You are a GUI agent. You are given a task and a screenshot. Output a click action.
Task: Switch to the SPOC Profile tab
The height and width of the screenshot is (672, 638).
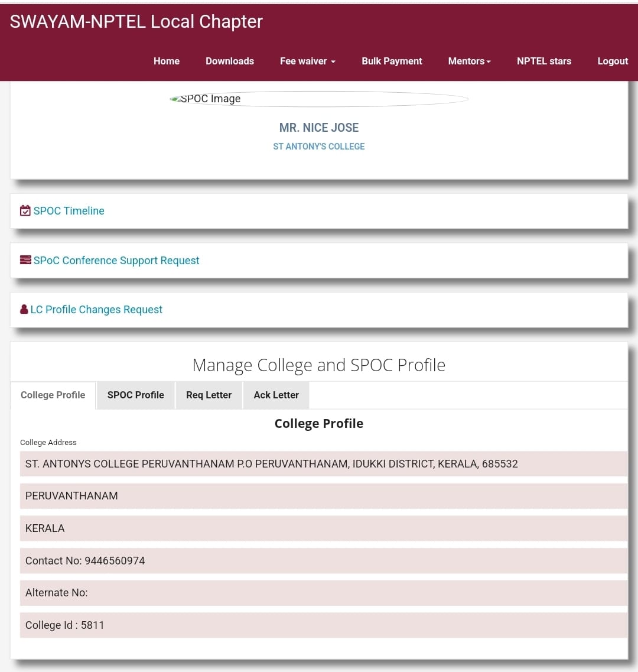[x=136, y=395]
